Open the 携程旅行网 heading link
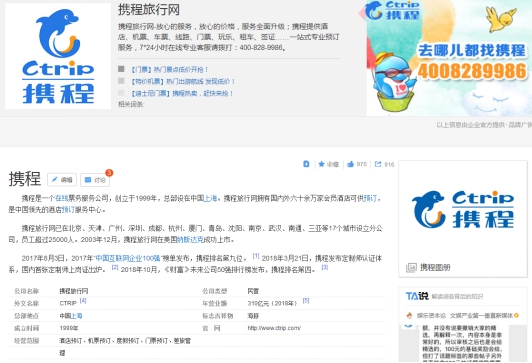Viewport: 532px width, 363px height. [149, 10]
